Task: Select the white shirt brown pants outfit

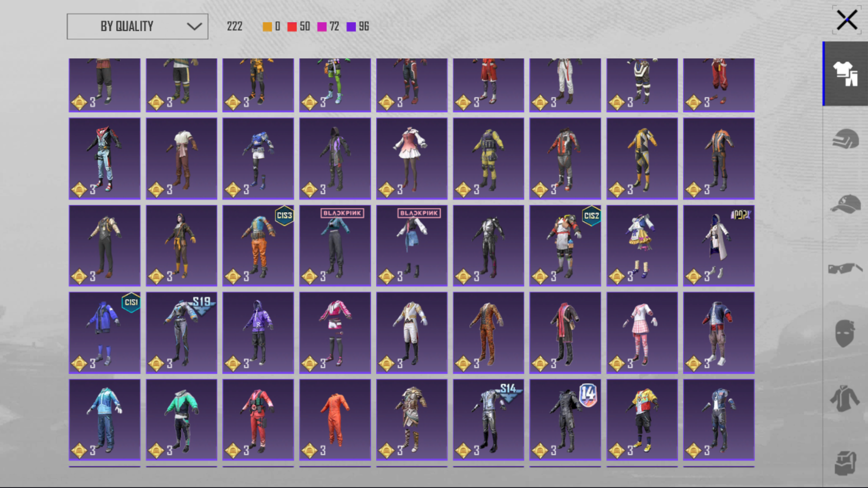Action: [181, 159]
